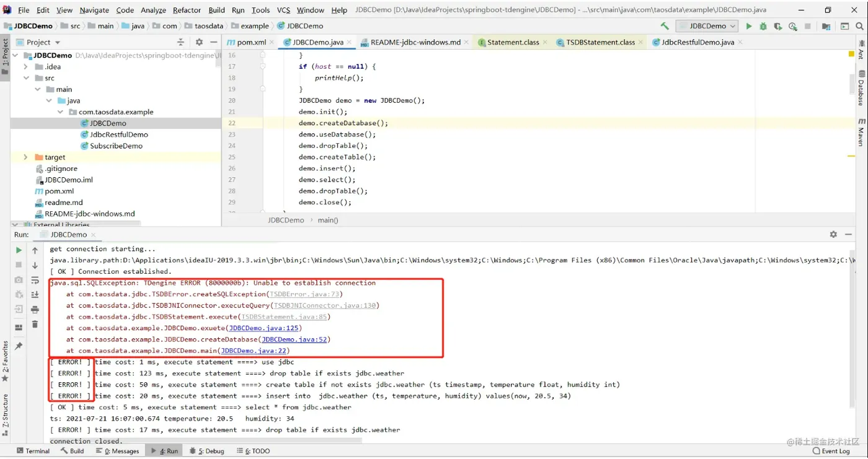Image resolution: width=868 pixels, height=459 pixels.
Task: Click the restore layout icon in Run panel
Action: point(19,327)
